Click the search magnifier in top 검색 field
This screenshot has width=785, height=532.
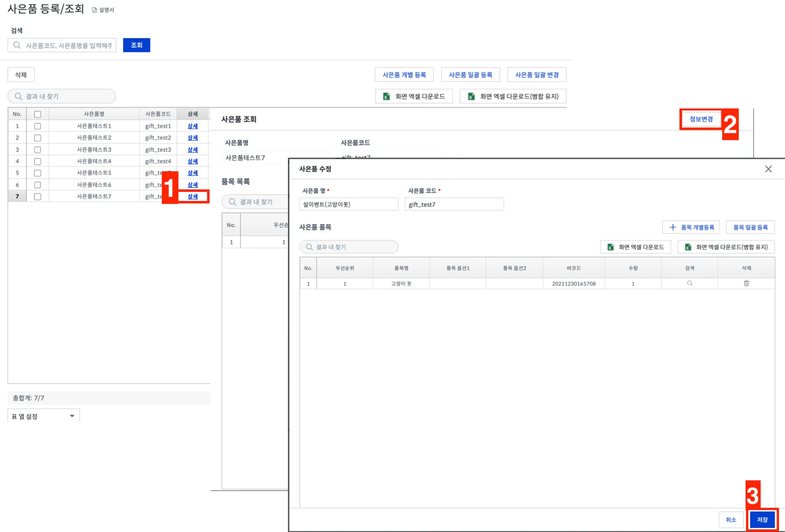(x=17, y=45)
